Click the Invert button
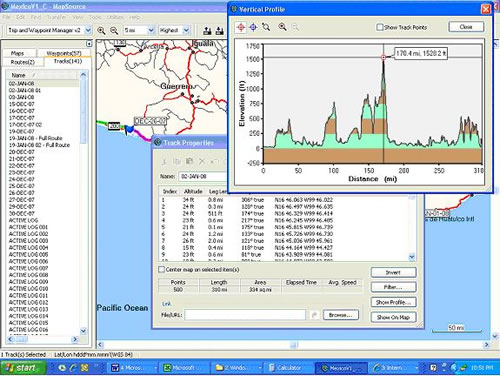 point(393,272)
